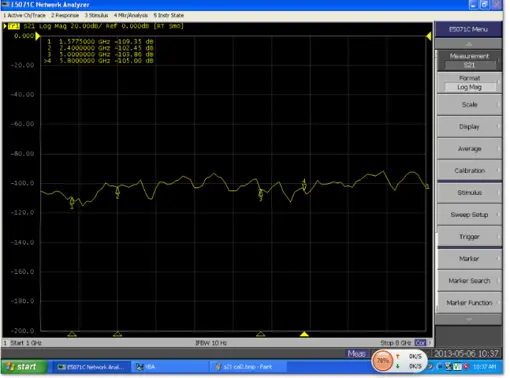
Task: Switch to the VBA taskbar item
Action: tap(170, 367)
